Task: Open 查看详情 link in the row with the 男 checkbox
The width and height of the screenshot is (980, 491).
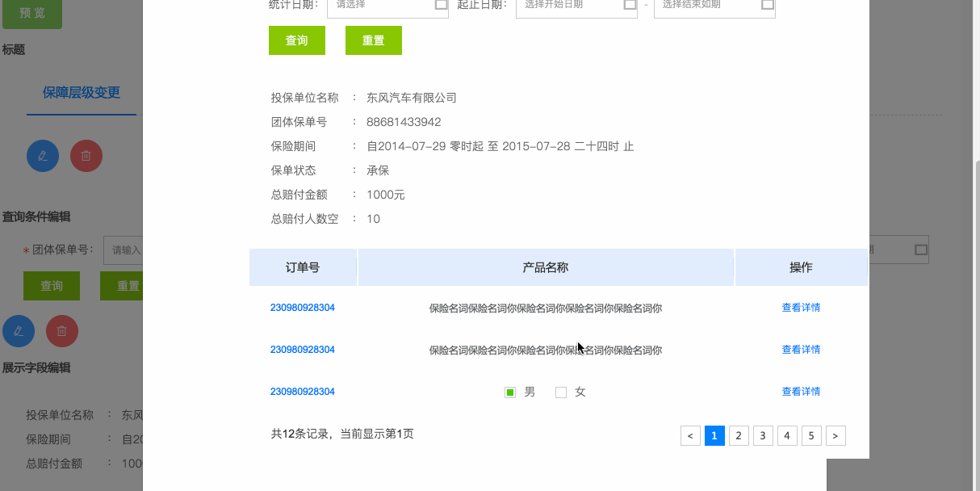Action: point(801,392)
